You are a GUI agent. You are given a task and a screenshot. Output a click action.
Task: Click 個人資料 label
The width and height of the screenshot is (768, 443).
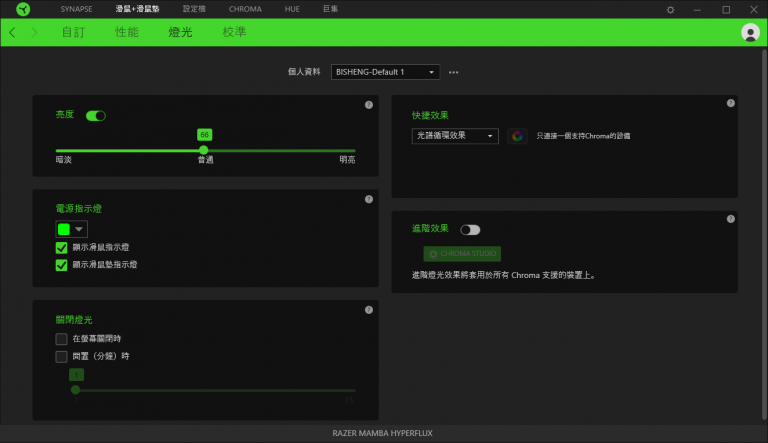[x=304, y=72]
